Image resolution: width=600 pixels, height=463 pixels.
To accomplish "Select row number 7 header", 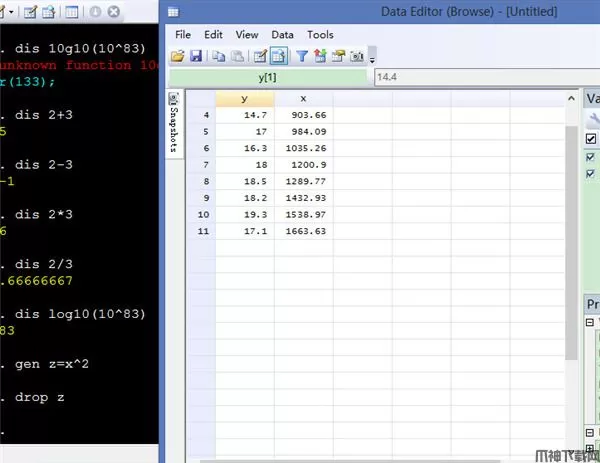I will (x=201, y=165).
